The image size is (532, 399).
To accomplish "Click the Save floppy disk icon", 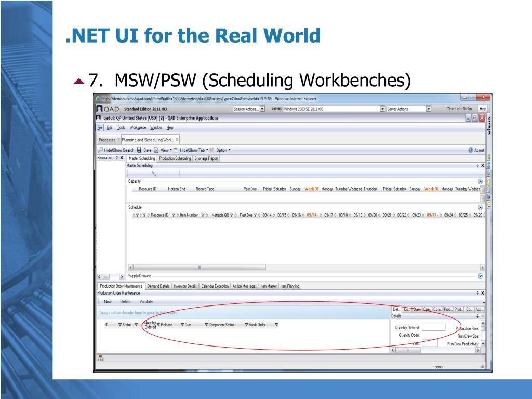I will [139, 150].
